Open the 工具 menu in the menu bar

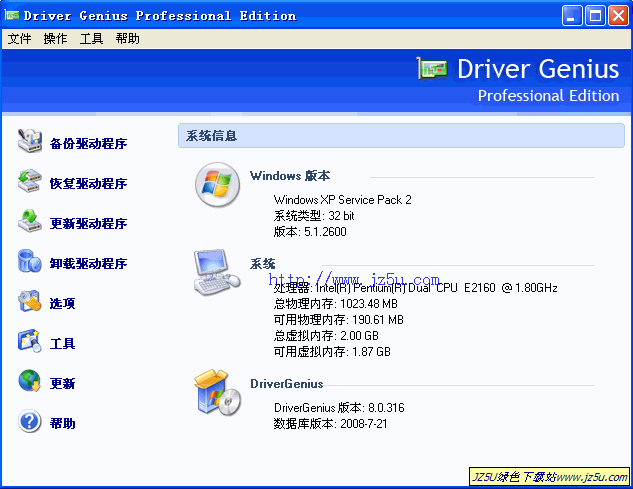point(91,39)
